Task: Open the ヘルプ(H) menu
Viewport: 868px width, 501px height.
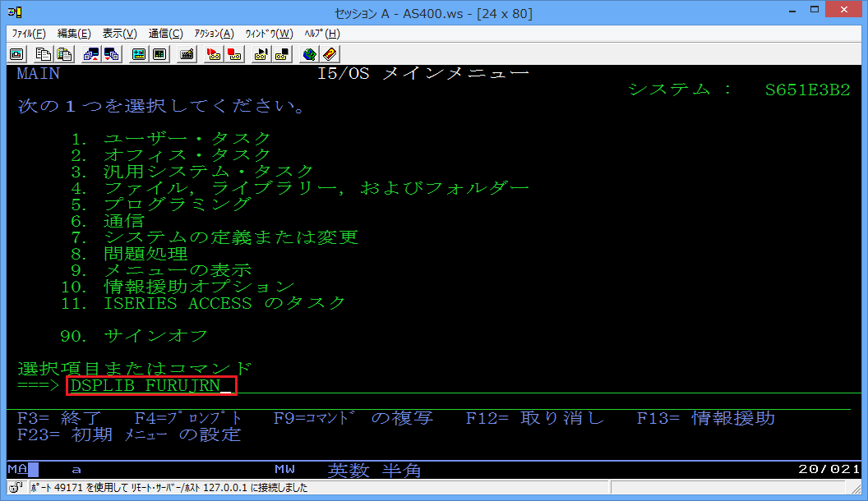Action: click(x=321, y=34)
